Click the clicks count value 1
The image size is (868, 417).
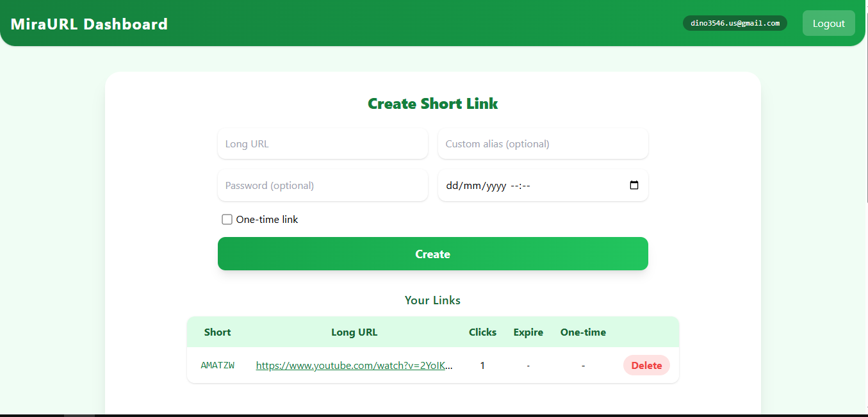tap(482, 365)
